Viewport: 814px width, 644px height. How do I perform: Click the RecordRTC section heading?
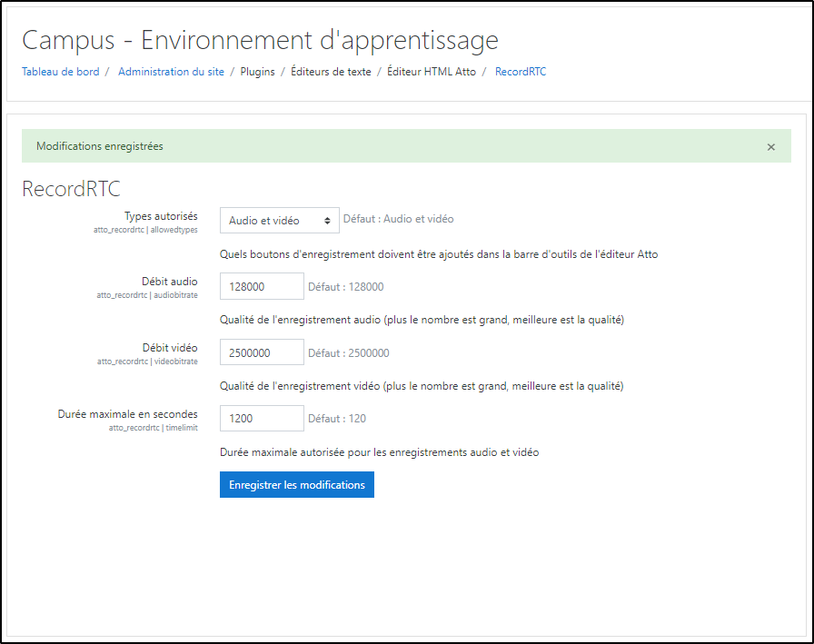[x=71, y=189]
